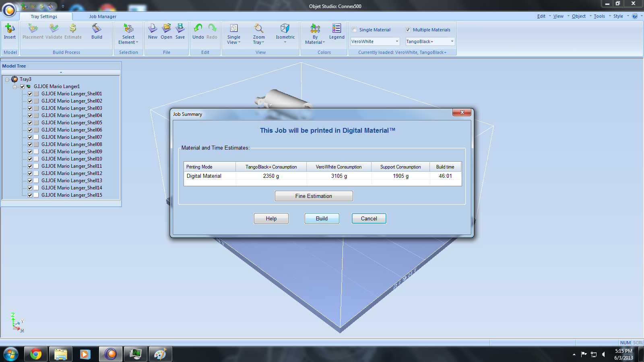Collapse the Tray3 tree node

7,80
